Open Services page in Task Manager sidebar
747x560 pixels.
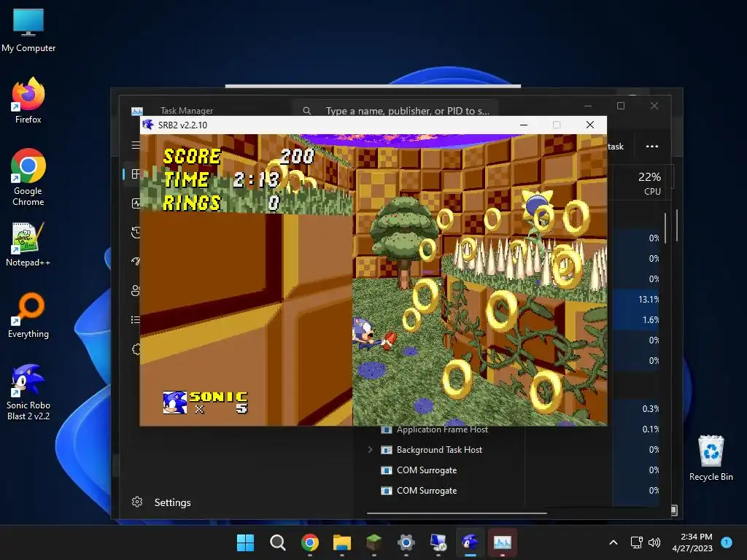pos(136,349)
